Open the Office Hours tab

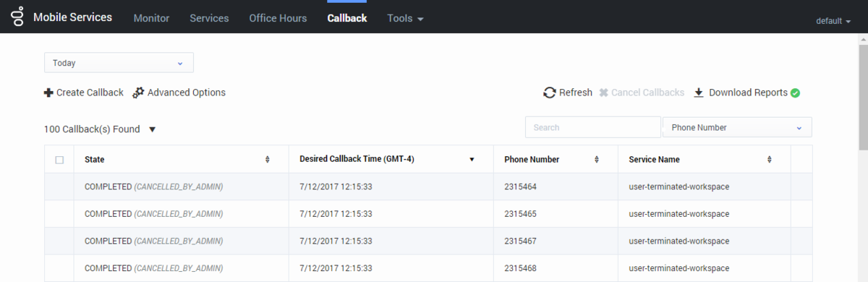click(278, 18)
